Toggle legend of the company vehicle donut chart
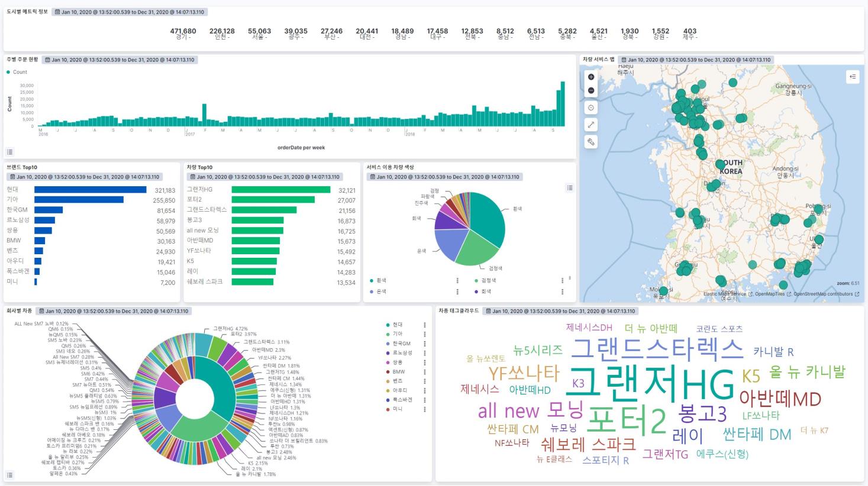This screenshot has width=868, height=486. [10, 475]
